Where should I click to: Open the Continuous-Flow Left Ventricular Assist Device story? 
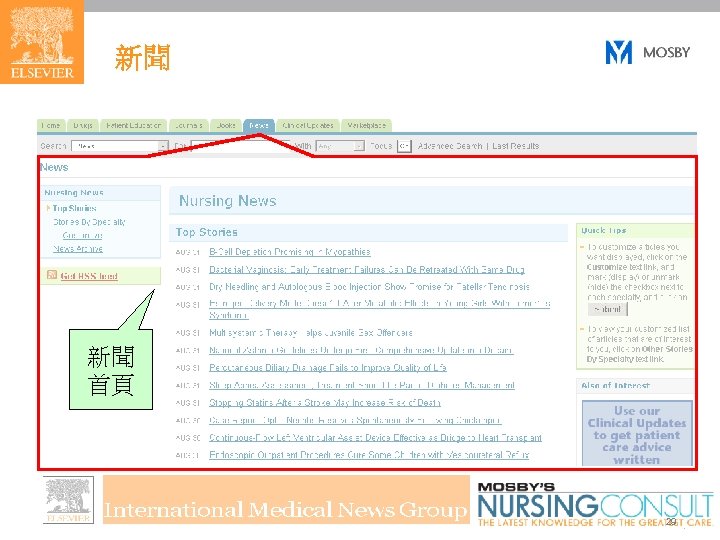tap(375, 438)
